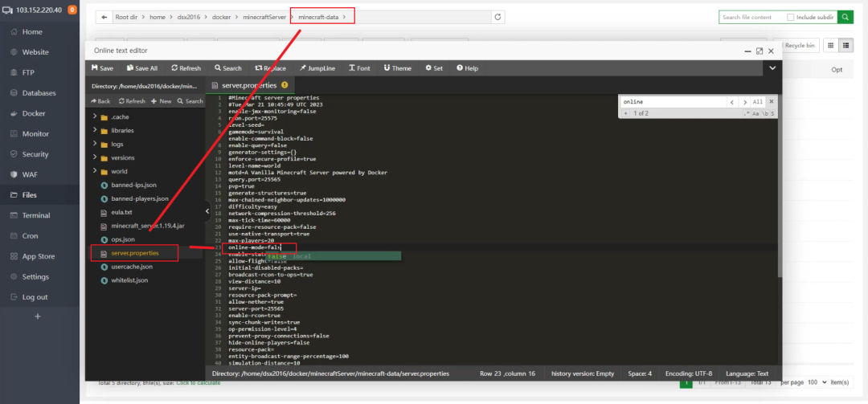868x404 pixels.
Task: Click the green file search button
Action: coord(845,17)
